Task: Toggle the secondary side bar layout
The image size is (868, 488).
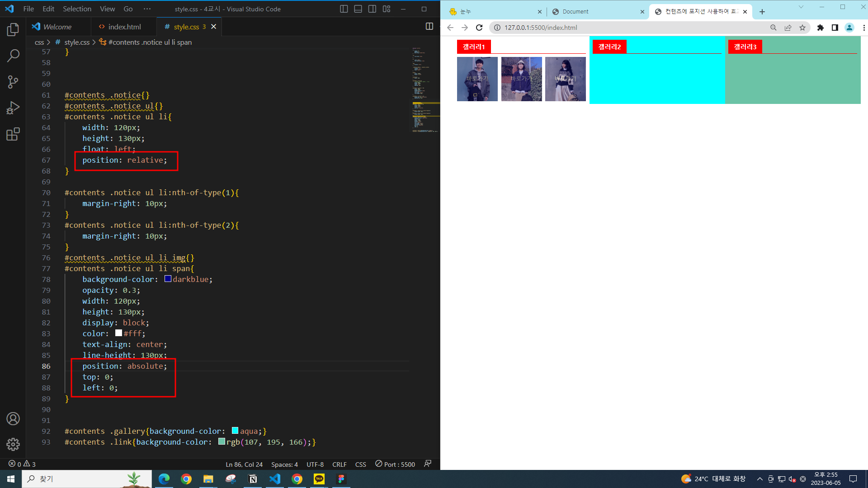Action: pos(372,9)
